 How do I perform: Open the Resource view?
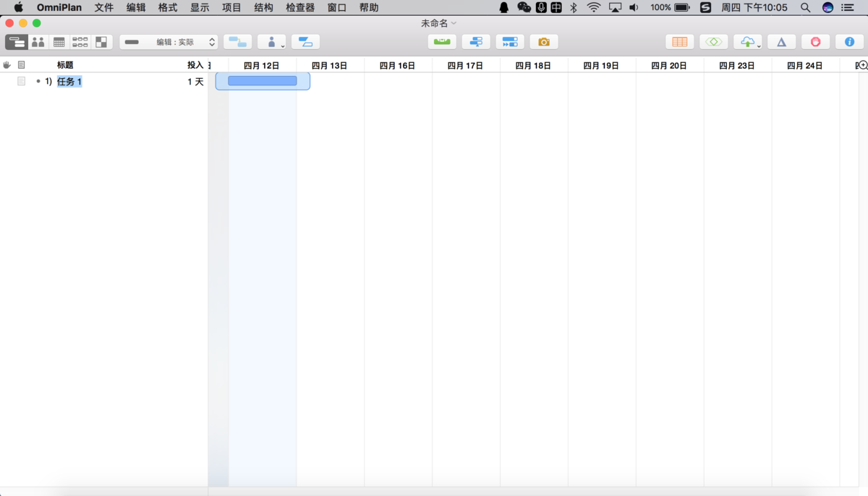pyautogui.click(x=38, y=42)
